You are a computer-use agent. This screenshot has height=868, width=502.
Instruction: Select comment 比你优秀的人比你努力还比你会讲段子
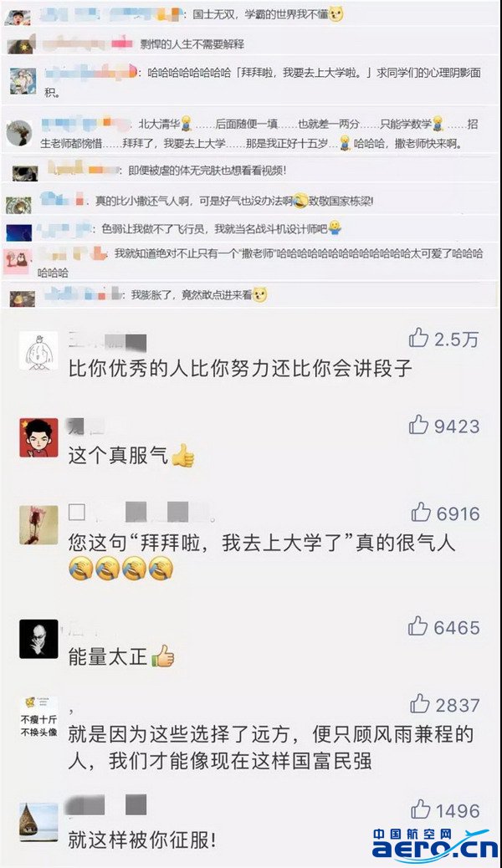pyautogui.click(x=240, y=369)
